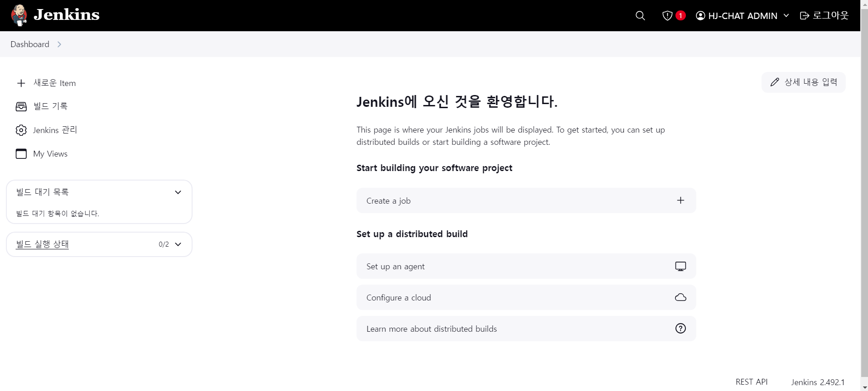868x391 pixels.
Task: Click the My Views window icon
Action: coord(21,154)
